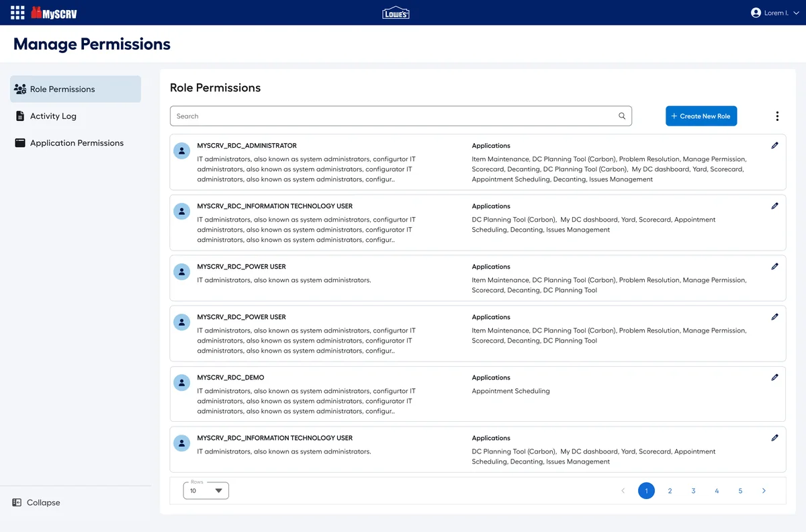Screen dimensions: 806x532
Task: Open the three-dot more options menu
Action: pyautogui.click(x=777, y=116)
